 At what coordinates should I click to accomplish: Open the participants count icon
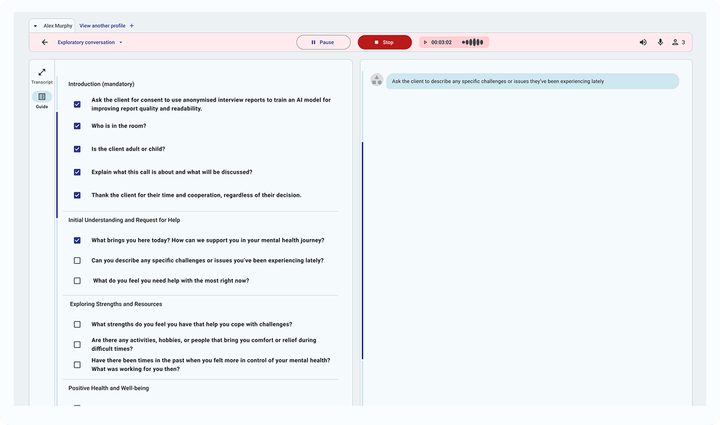point(678,42)
